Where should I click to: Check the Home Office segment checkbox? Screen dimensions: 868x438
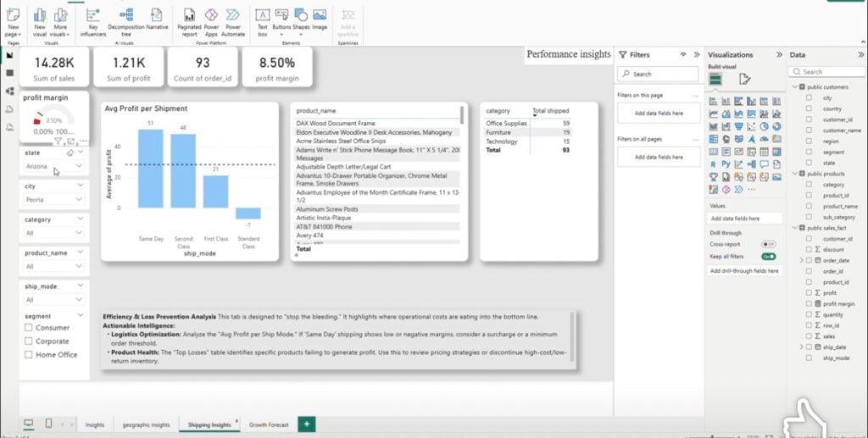tap(28, 354)
